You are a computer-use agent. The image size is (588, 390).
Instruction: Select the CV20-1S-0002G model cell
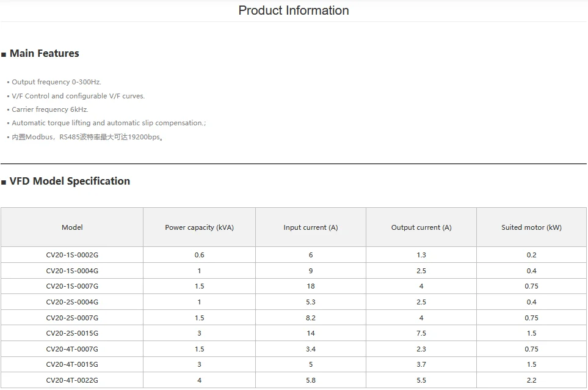tap(72, 255)
